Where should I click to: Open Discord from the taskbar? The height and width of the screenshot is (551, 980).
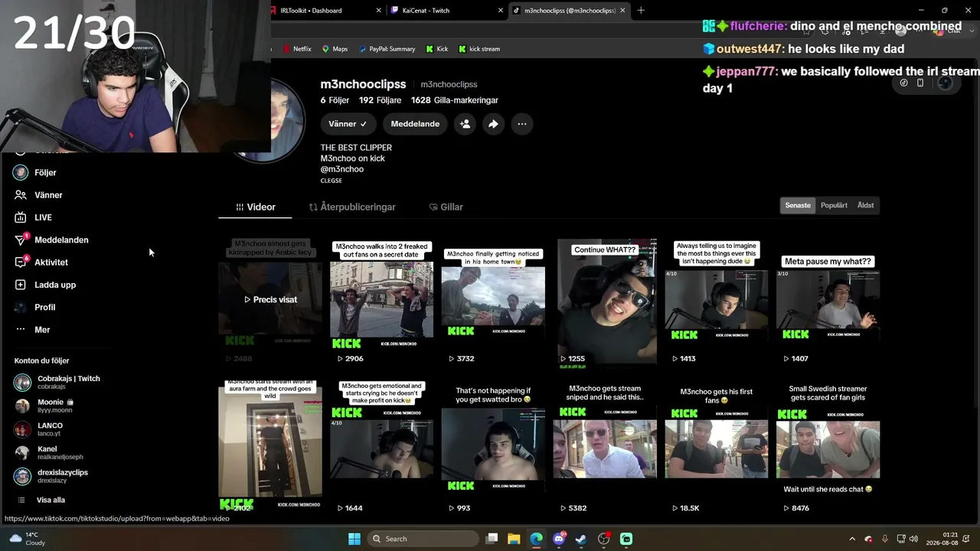pos(559,539)
